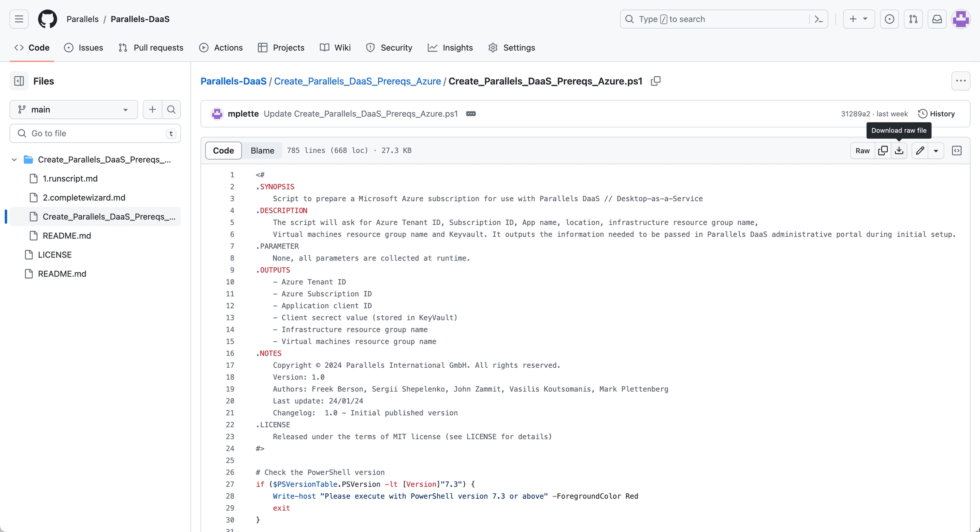This screenshot has width=980, height=532.
Task: Open 2.completewizard.md in file tree
Action: pyautogui.click(x=84, y=197)
